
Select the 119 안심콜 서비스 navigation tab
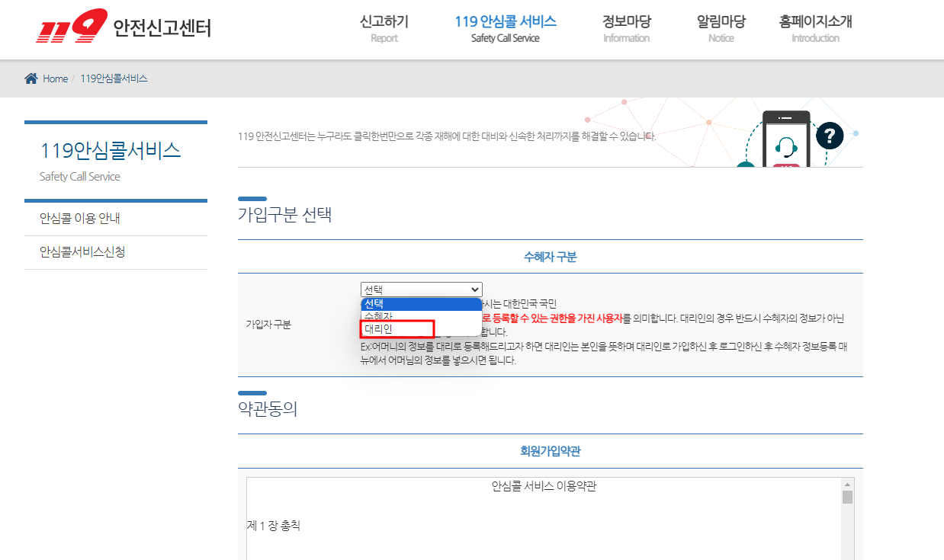[505, 28]
